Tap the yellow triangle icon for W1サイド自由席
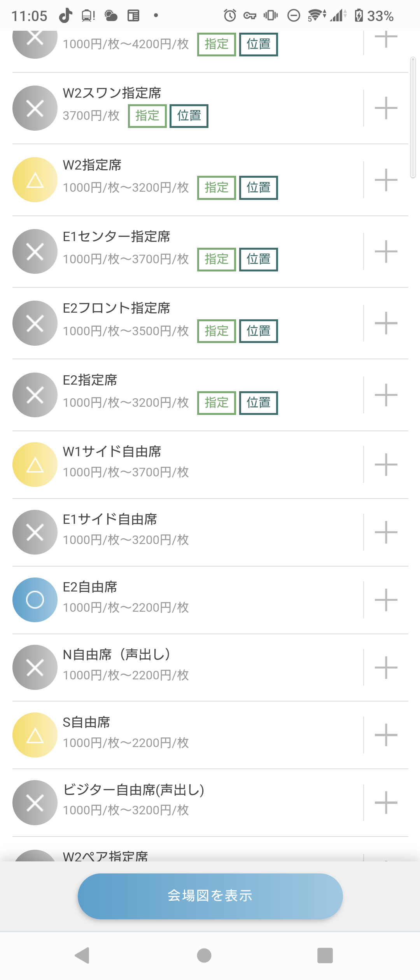The width and height of the screenshot is (420, 980). click(35, 464)
